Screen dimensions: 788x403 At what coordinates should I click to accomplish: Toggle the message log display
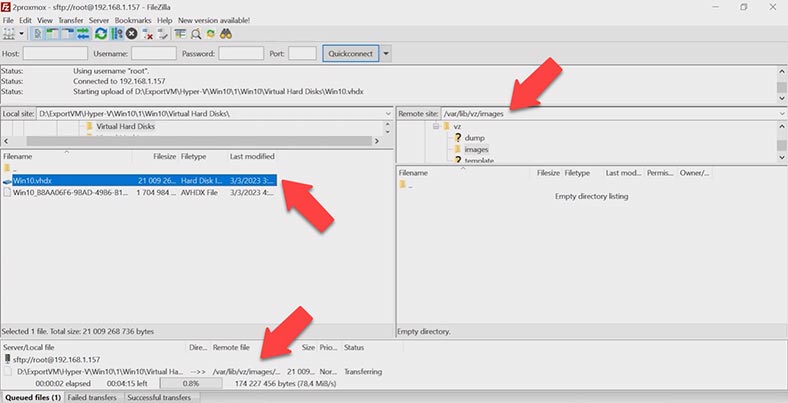(38, 34)
